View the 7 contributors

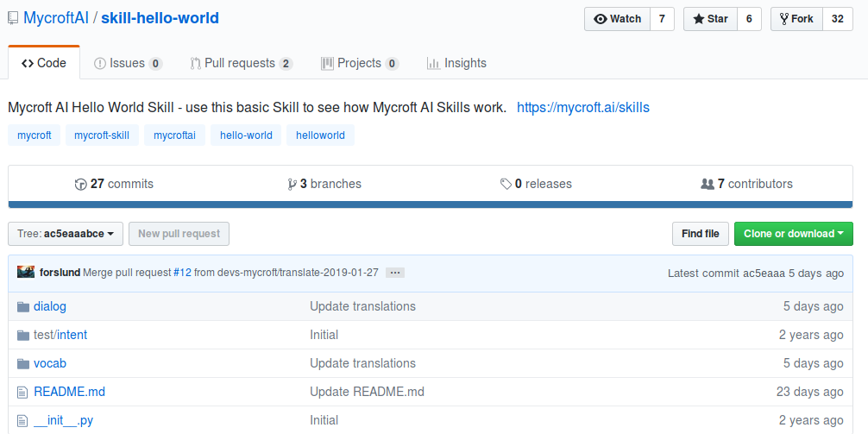(746, 184)
